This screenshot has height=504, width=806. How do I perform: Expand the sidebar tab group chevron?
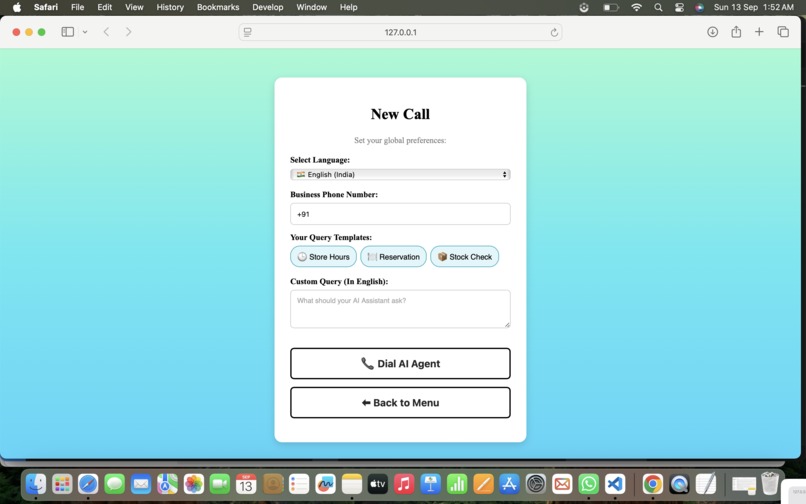pos(85,32)
